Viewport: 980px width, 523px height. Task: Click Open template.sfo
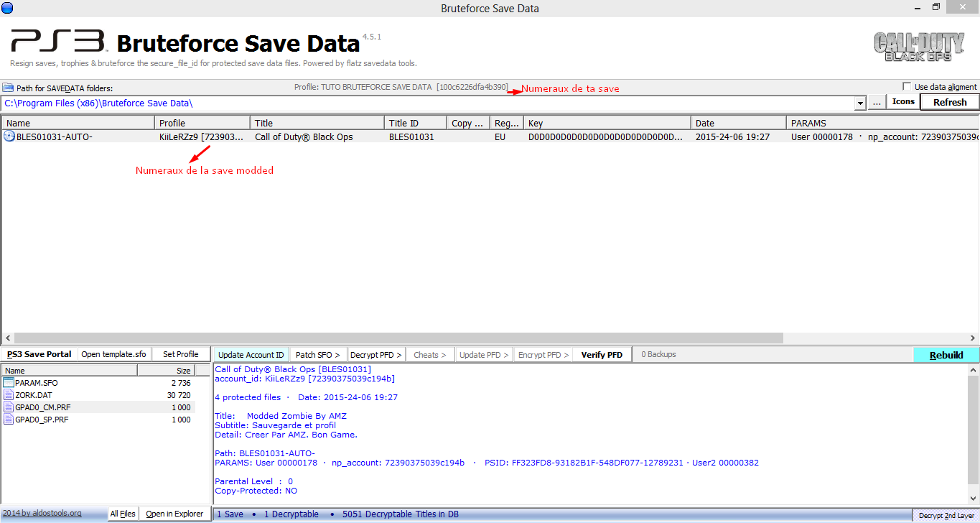tap(113, 354)
